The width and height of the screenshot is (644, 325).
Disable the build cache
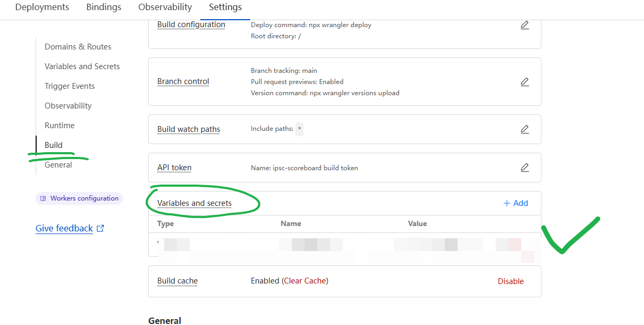point(510,281)
